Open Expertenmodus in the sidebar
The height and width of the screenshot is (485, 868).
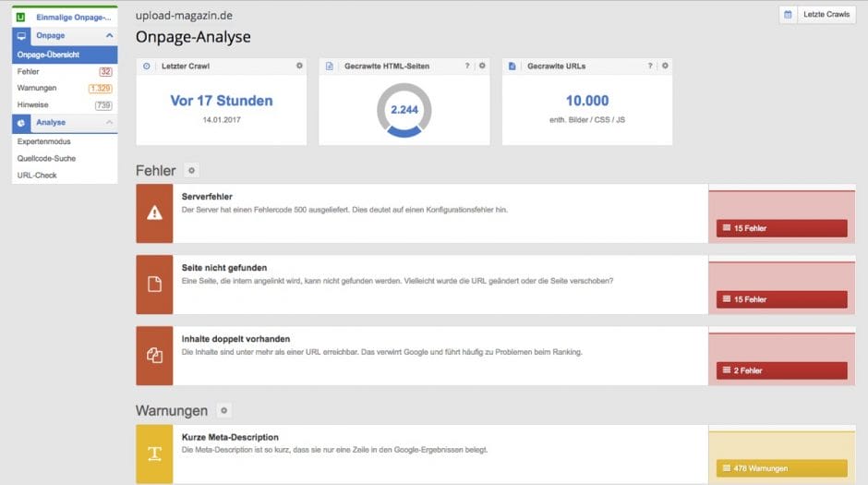point(44,142)
